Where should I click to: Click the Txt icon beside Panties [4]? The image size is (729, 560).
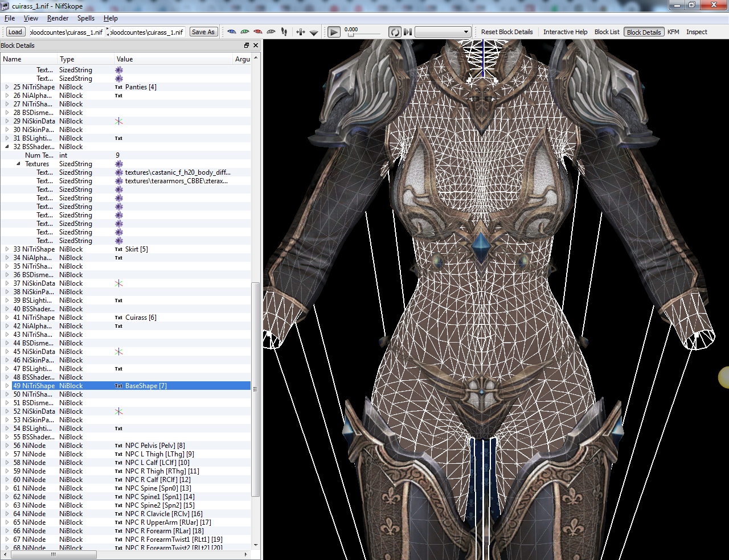coord(118,87)
